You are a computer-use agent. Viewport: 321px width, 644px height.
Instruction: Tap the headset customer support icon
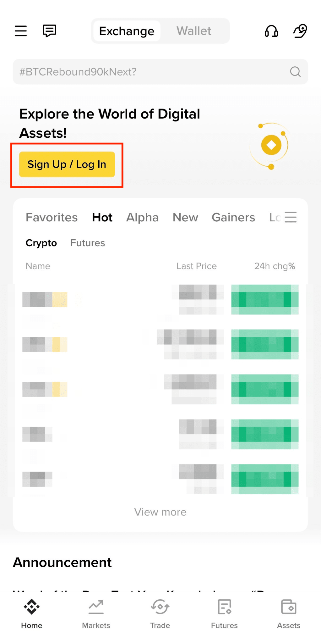click(271, 31)
